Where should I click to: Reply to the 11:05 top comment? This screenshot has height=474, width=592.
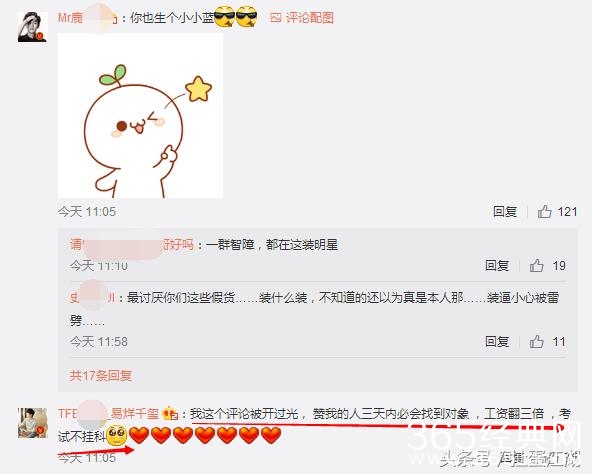click(505, 212)
